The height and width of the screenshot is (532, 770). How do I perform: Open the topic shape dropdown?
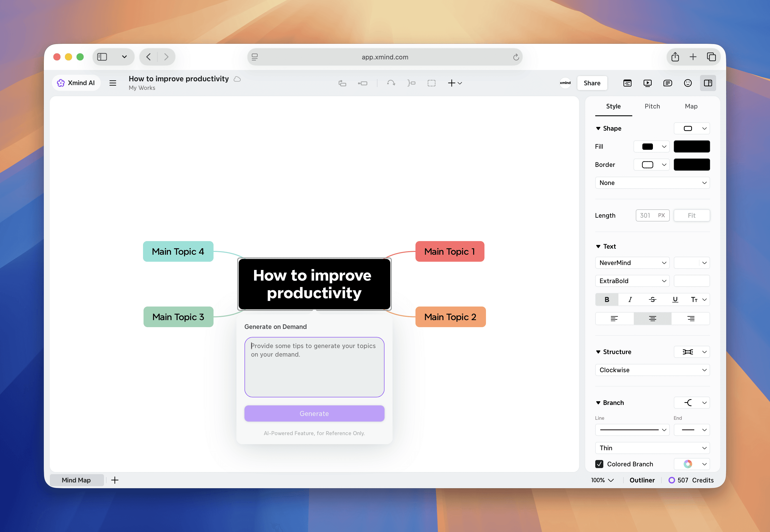coord(692,128)
